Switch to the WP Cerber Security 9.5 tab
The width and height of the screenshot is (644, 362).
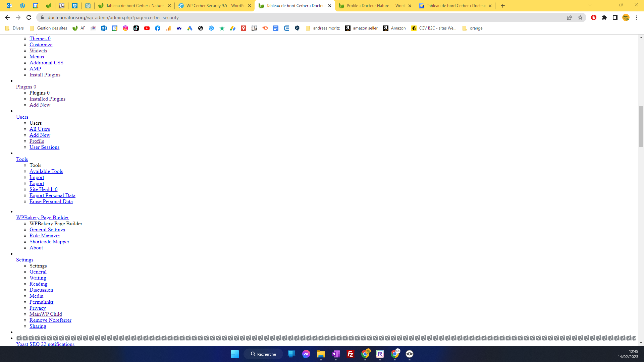pyautogui.click(x=215, y=6)
